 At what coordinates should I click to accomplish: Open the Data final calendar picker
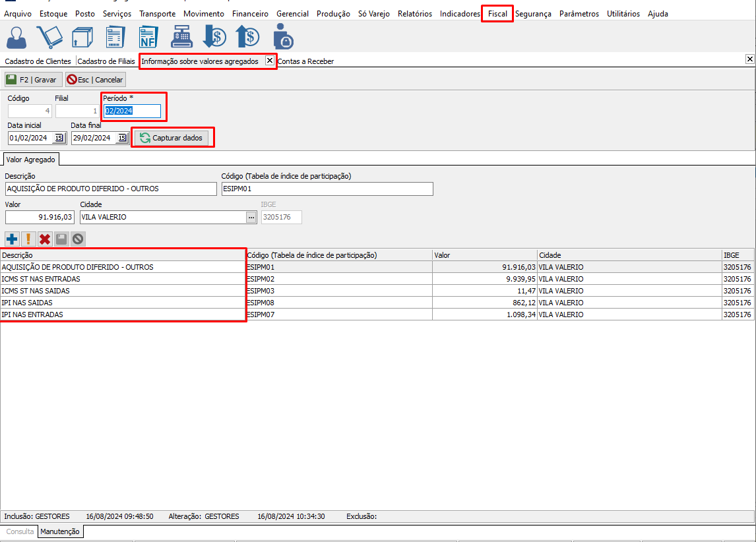[x=122, y=138]
